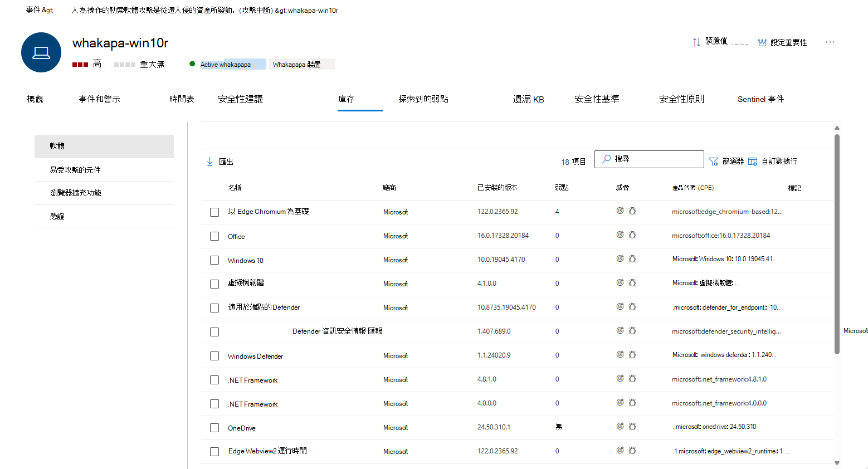Click the bug threat icon in the Edge Chromium row
The height and width of the screenshot is (469, 868).
point(632,211)
